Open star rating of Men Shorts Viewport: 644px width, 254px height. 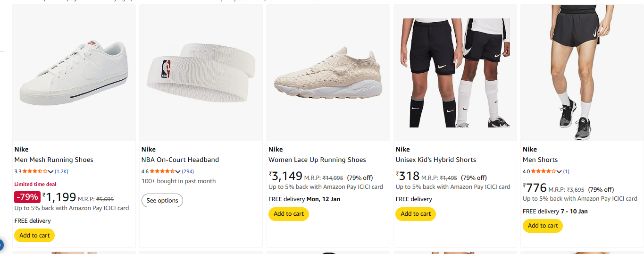tap(543, 171)
